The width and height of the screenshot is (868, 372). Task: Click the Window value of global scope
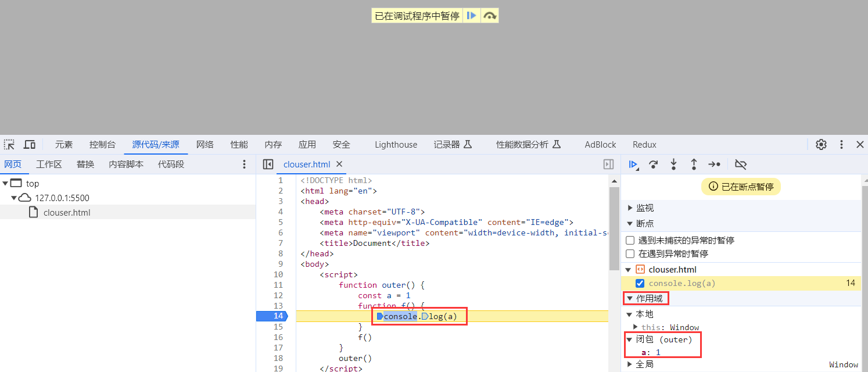[843, 364]
